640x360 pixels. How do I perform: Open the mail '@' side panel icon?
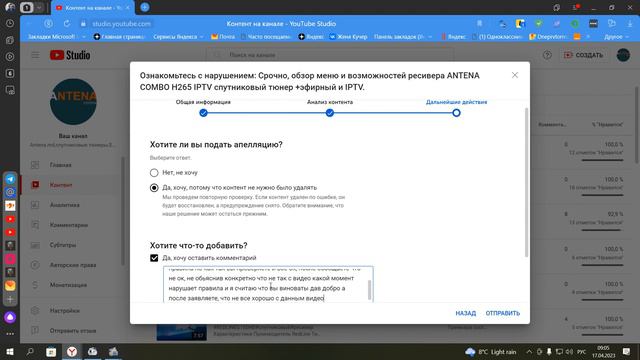[x=10, y=192]
